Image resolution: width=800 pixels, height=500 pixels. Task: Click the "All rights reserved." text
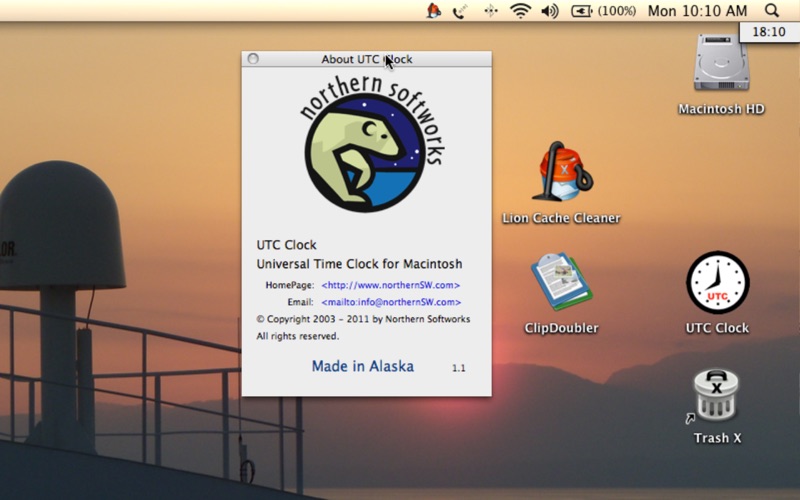tap(297, 336)
